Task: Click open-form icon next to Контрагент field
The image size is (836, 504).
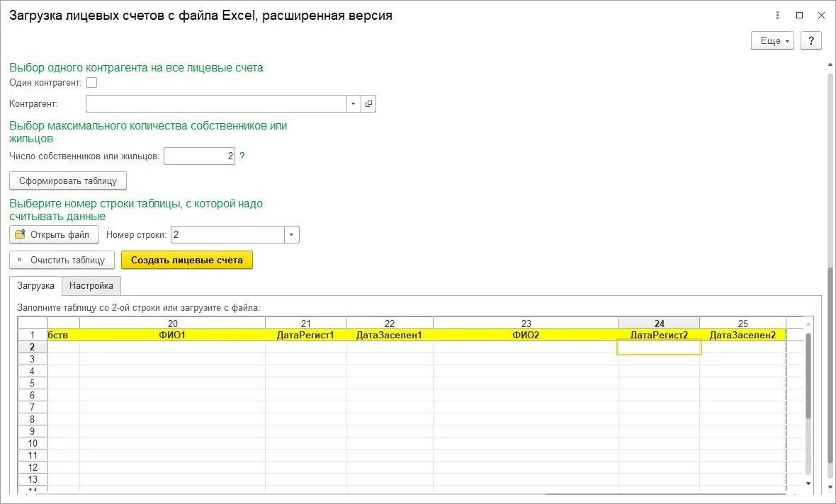Action: click(x=368, y=103)
